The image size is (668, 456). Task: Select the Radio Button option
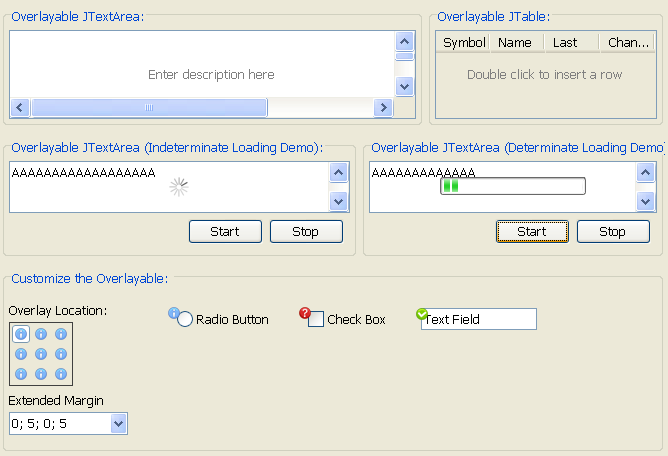click(185, 320)
